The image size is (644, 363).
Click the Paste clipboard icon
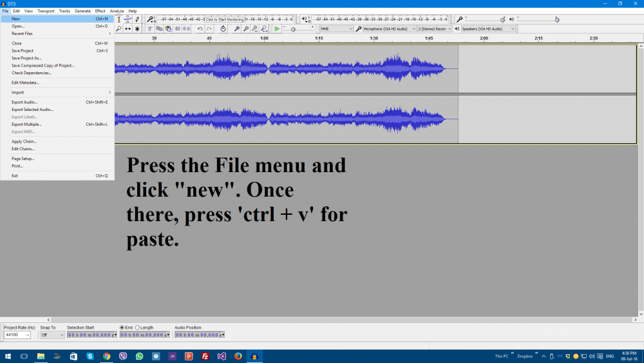tap(168, 29)
